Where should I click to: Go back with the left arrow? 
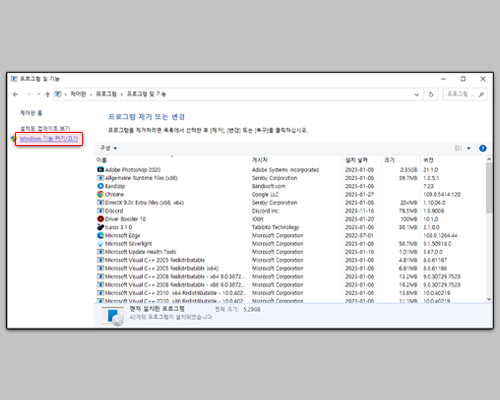16,94
